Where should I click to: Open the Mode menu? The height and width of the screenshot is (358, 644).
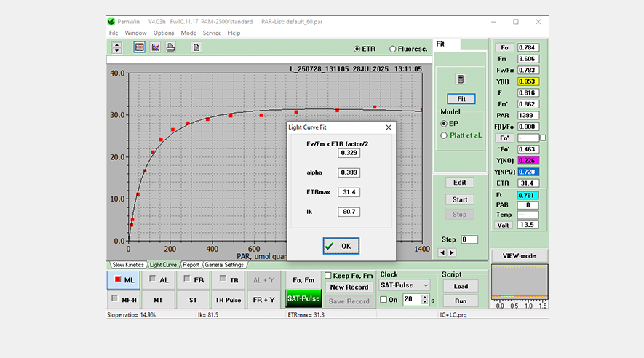(x=188, y=33)
